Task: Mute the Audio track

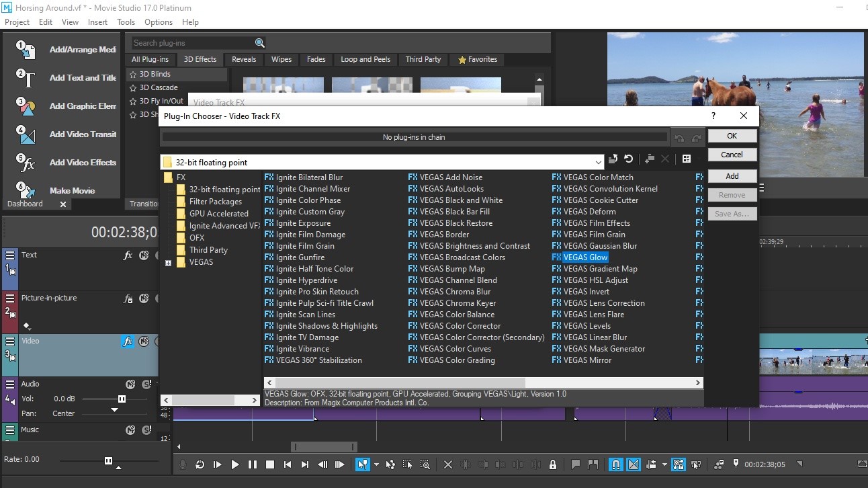Action: 130,384
